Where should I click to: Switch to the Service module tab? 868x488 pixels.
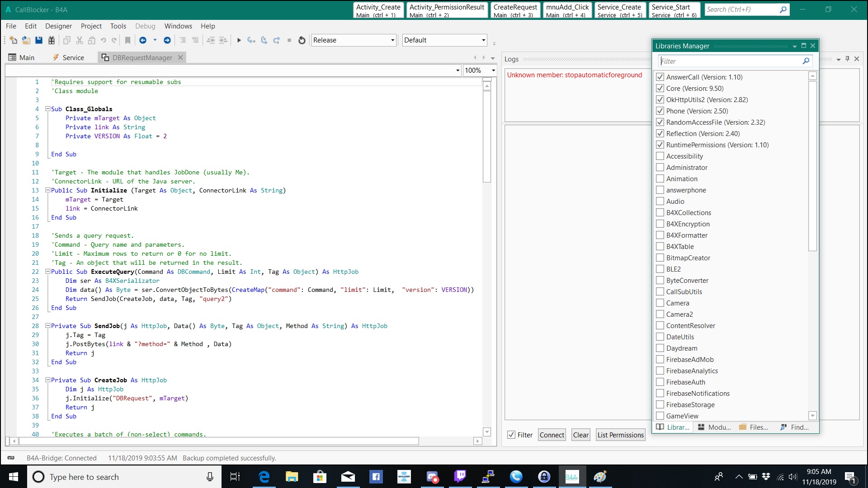(69, 57)
